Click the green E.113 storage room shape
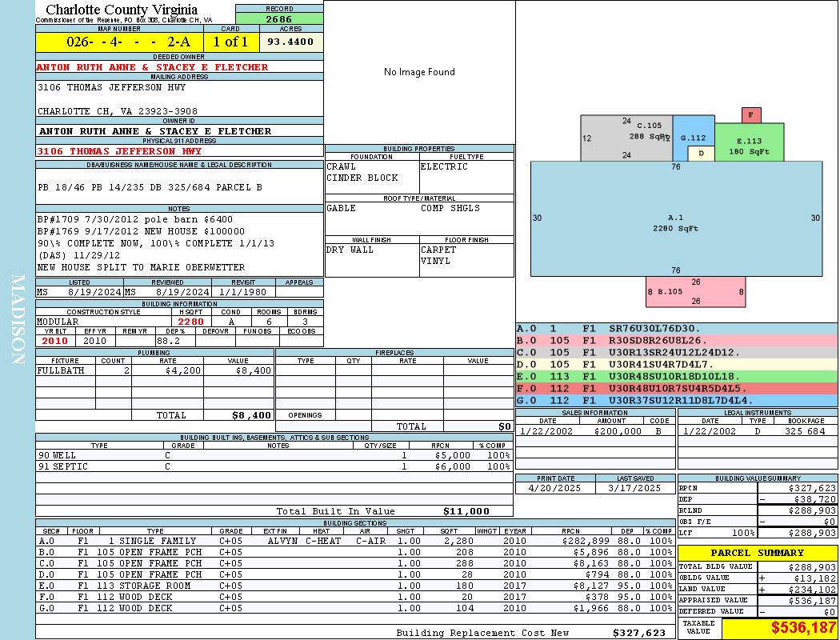The width and height of the screenshot is (840, 640). [749, 142]
